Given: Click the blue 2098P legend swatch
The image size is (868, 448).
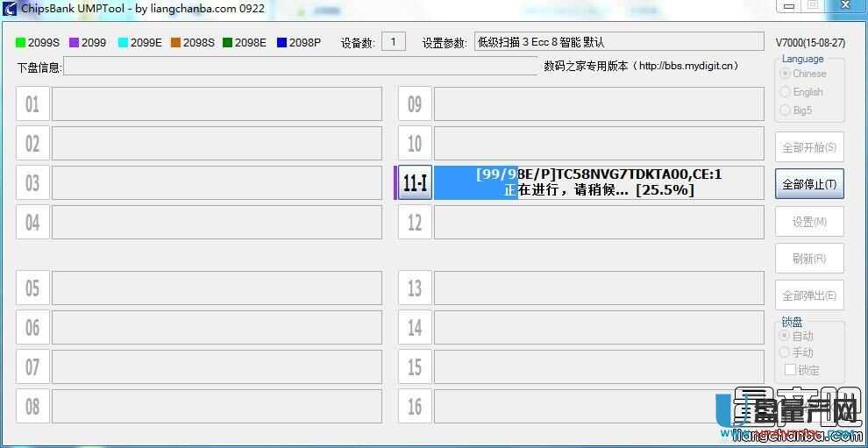Looking at the screenshot, I should tap(281, 42).
